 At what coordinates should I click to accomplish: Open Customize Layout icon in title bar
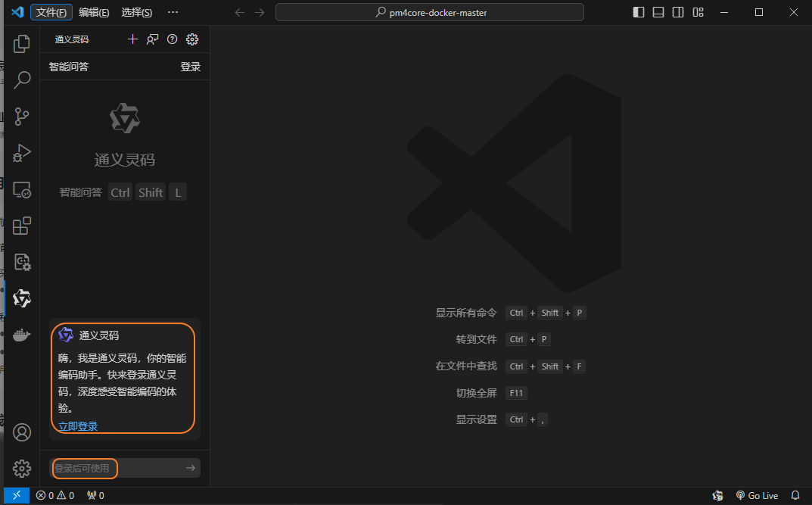(x=698, y=12)
